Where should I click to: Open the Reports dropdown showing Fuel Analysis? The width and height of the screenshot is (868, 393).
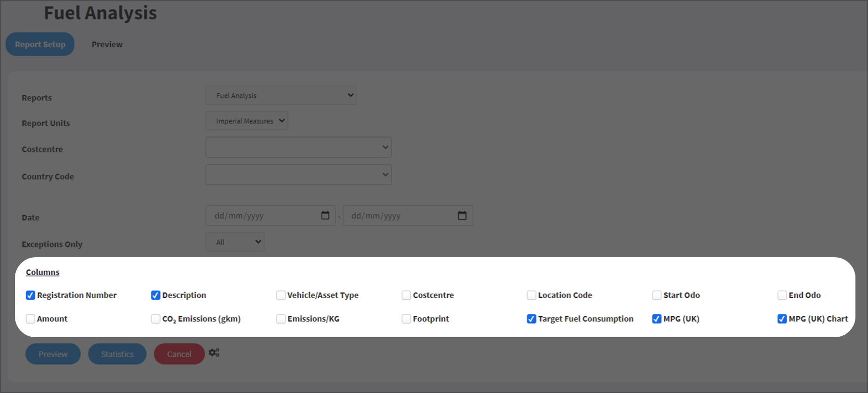[281, 95]
